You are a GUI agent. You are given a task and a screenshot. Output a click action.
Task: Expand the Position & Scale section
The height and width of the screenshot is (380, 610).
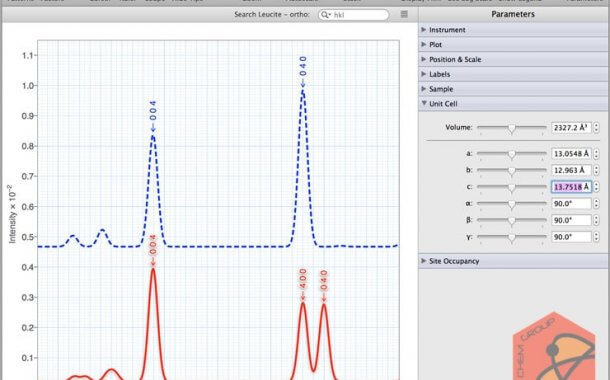[514, 59]
